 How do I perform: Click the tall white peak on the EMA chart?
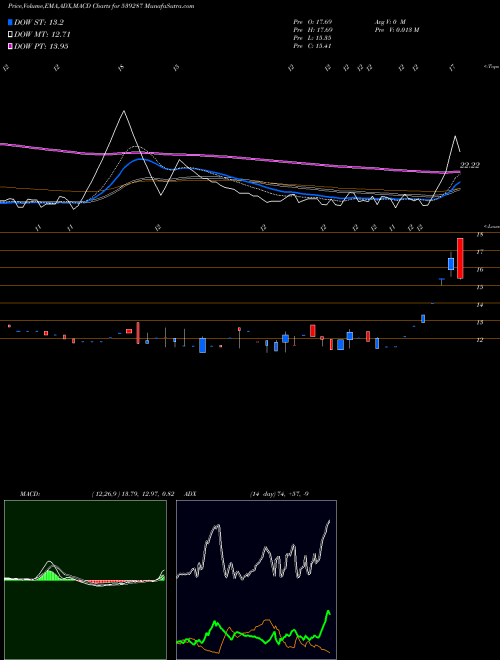click(124, 112)
